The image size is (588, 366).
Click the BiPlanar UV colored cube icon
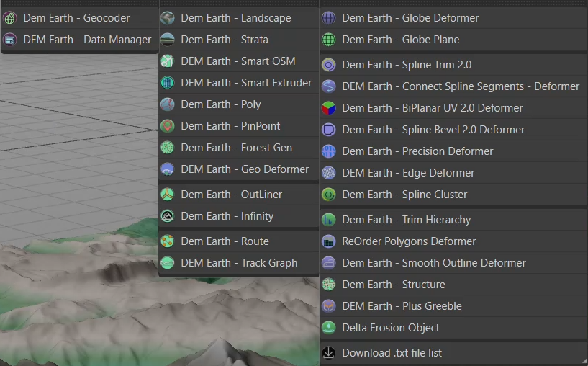point(329,108)
